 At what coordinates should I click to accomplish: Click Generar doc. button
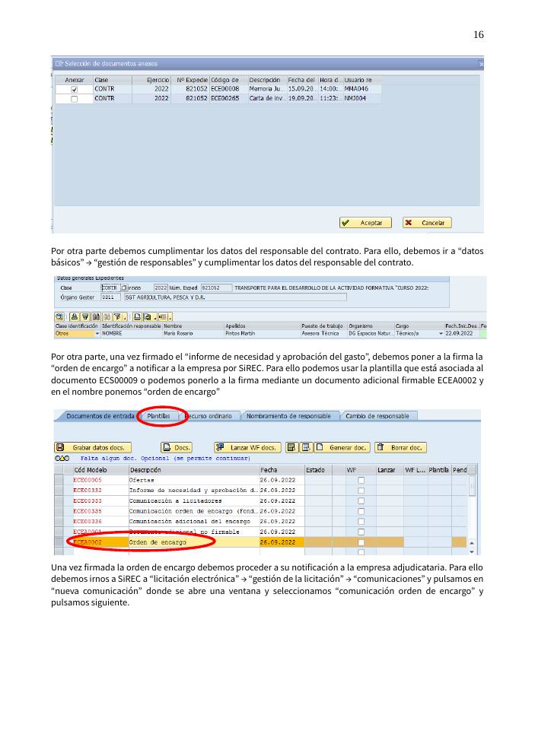click(342, 447)
